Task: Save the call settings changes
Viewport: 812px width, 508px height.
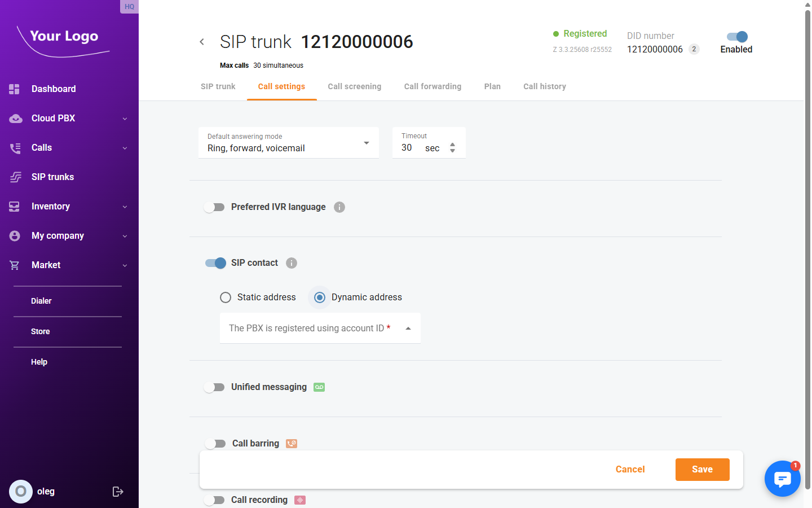Action: coord(702,469)
